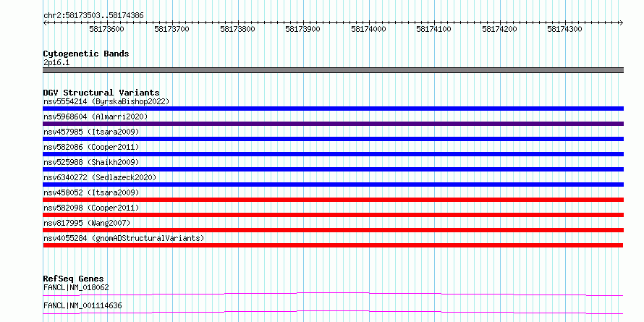Click label nsv458052 (Itsara2009)
Screen dimensions: 644x322
pyautogui.click(x=91, y=192)
